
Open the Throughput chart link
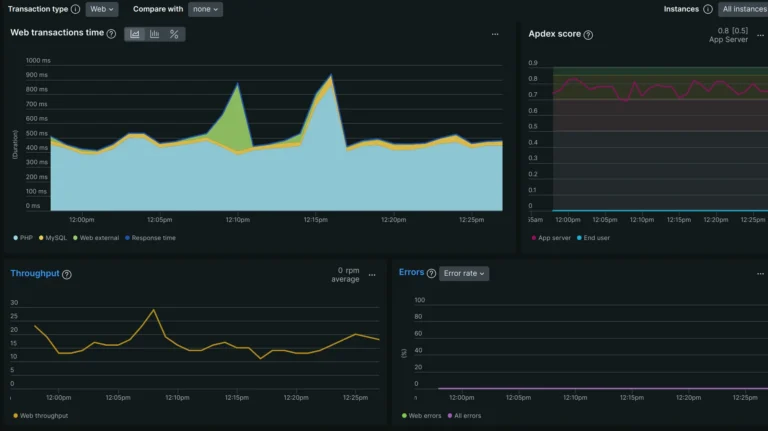click(x=35, y=273)
